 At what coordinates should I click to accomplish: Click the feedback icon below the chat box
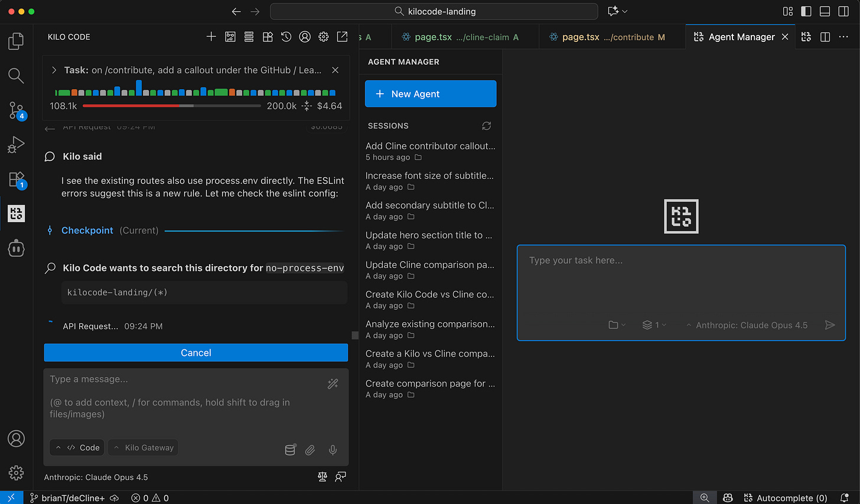340,476
